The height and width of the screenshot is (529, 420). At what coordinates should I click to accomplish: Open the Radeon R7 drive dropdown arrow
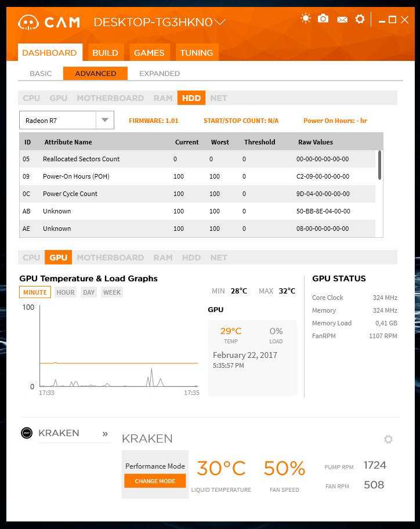(105, 120)
